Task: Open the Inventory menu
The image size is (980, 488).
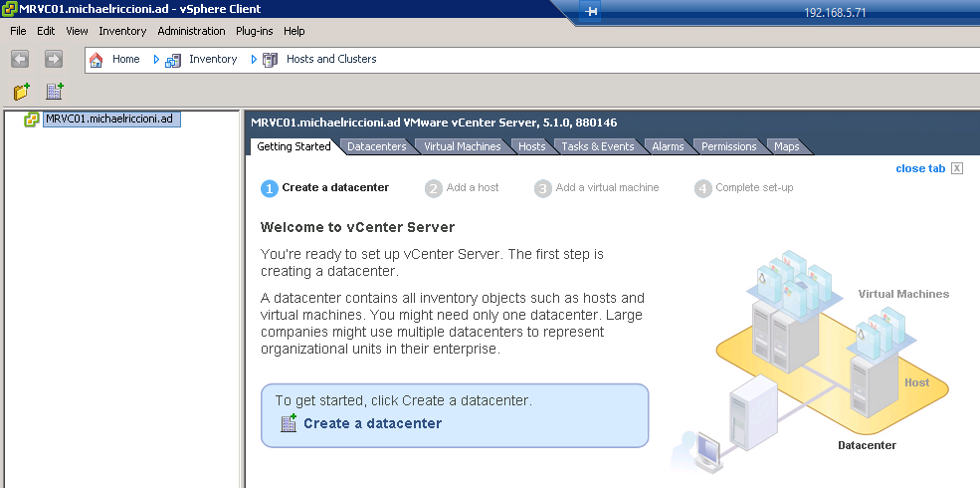Action: click(x=122, y=31)
